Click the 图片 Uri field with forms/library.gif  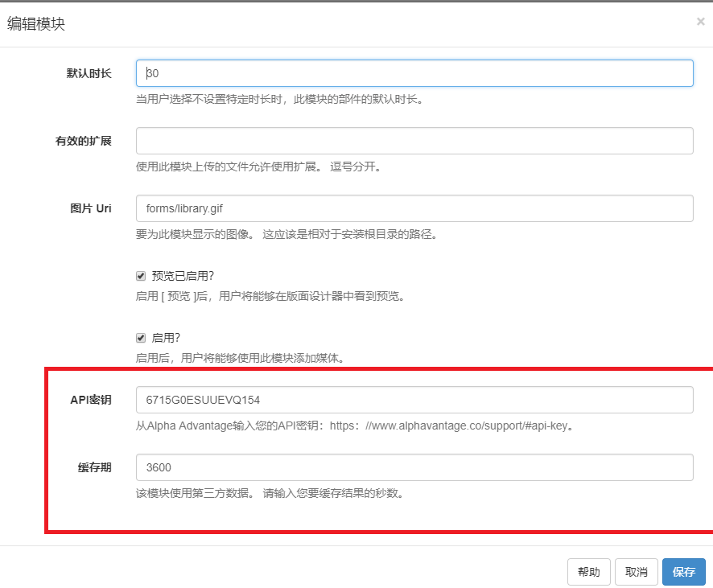(414, 208)
